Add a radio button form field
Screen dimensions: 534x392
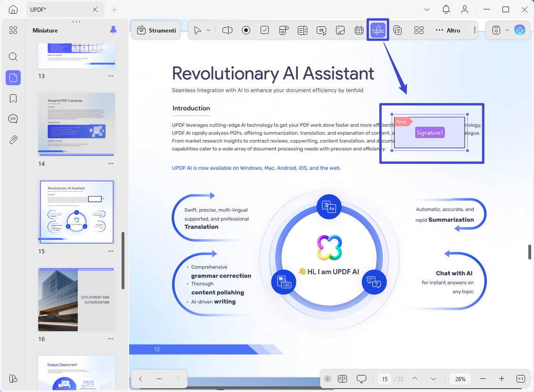[246, 30]
